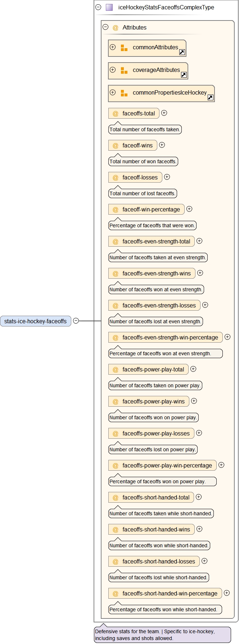Expand the commonPropertiesIceHockey group
Image resolution: width=239 pixels, height=644 pixels.
[113, 92]
